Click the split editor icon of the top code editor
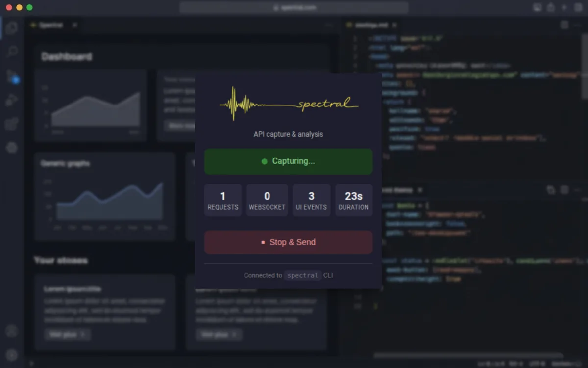 [x=564, y=25]
